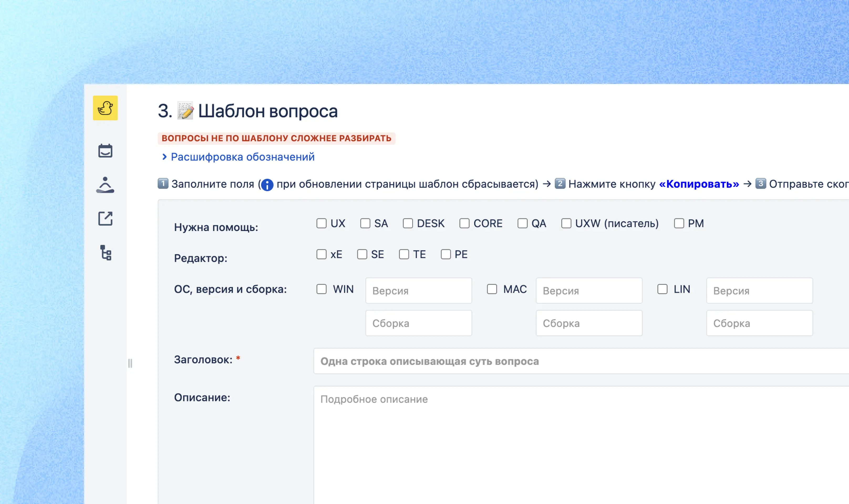The width and height of the screenshot is (849, 504).
Task: Check the UXW (писатель) checkbox
Action: [x=566, y=223]
